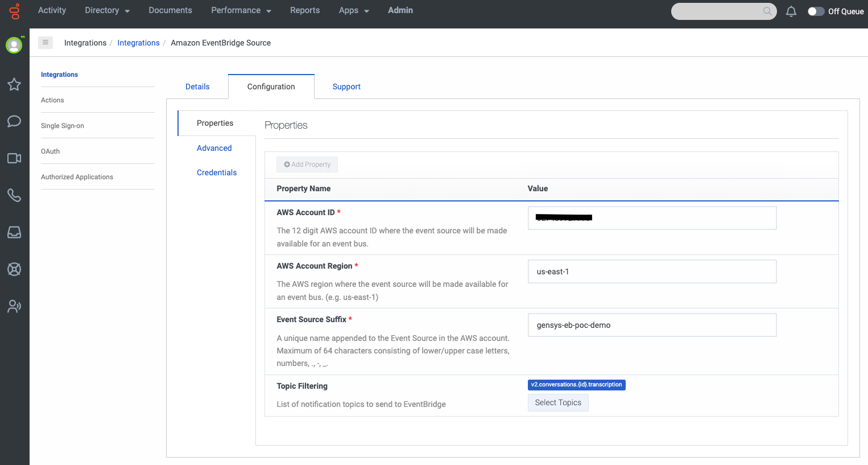Click the Event Source Suffix field
Screen dimensions: 868x465
pos(652,325)
